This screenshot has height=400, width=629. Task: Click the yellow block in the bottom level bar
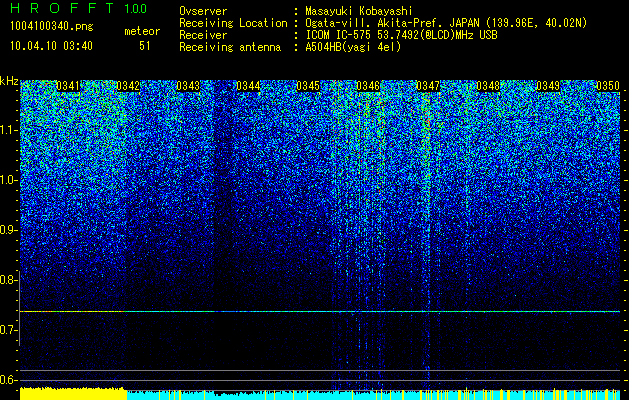click(x=73, y=394)
